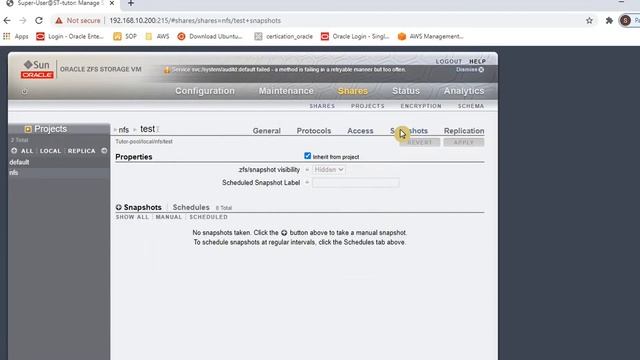
Task: Open the AWS bookmark folder
Action: 157,36
